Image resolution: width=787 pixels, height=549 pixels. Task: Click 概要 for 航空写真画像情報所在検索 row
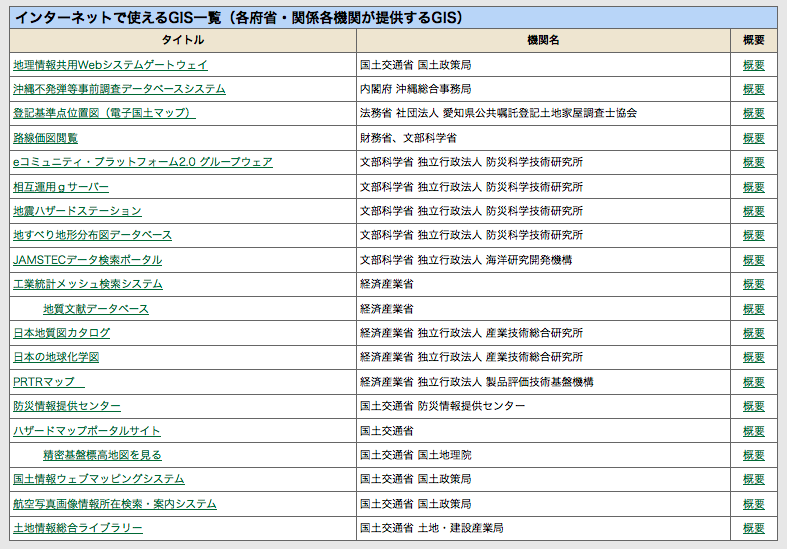point(754,504)
